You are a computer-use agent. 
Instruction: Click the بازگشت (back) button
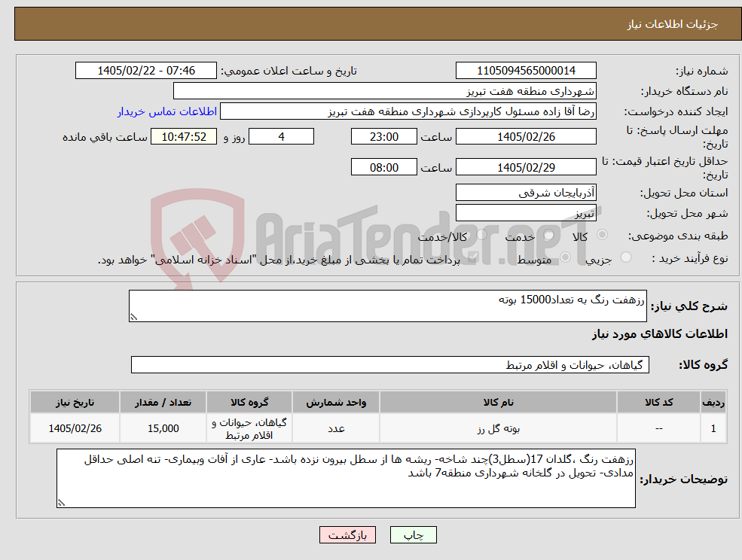[x=347, y=535]
